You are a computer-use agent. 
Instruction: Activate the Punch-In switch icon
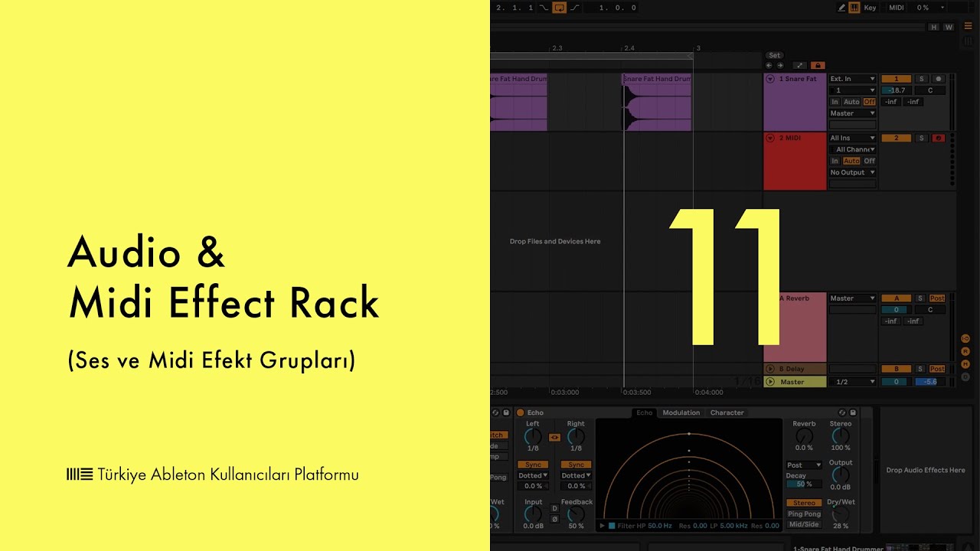[544, 8]
